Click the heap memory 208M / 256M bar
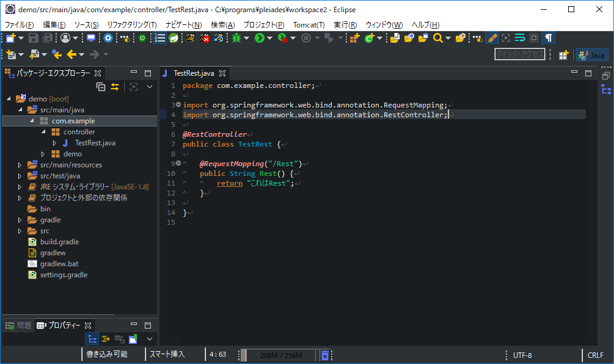The height and width of the screenshot is (364, 614). [280, 355]
